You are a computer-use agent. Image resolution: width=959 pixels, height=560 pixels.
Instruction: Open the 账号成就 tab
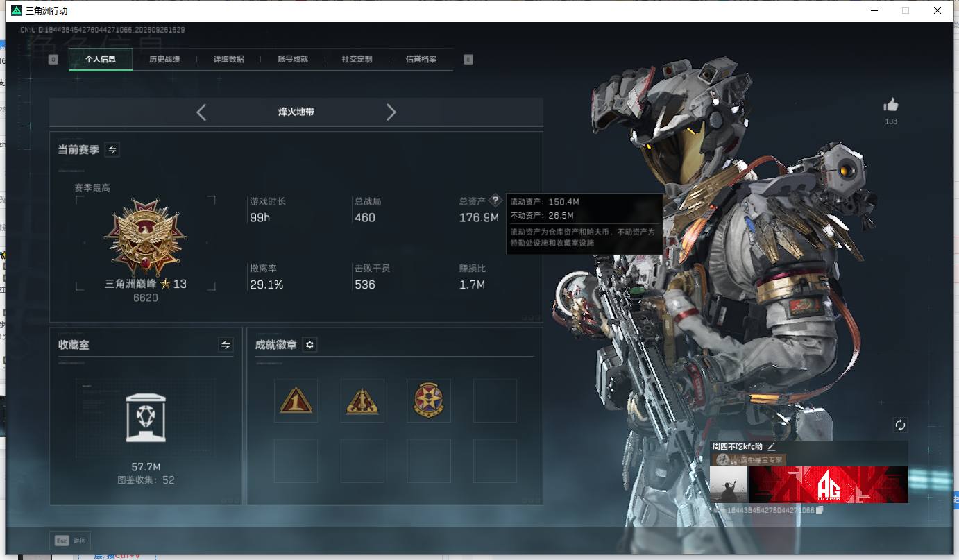tap(293, 60)
